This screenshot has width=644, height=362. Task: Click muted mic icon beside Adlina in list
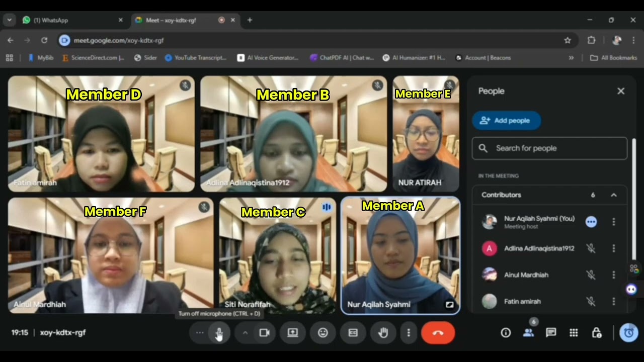coord(591,248)
